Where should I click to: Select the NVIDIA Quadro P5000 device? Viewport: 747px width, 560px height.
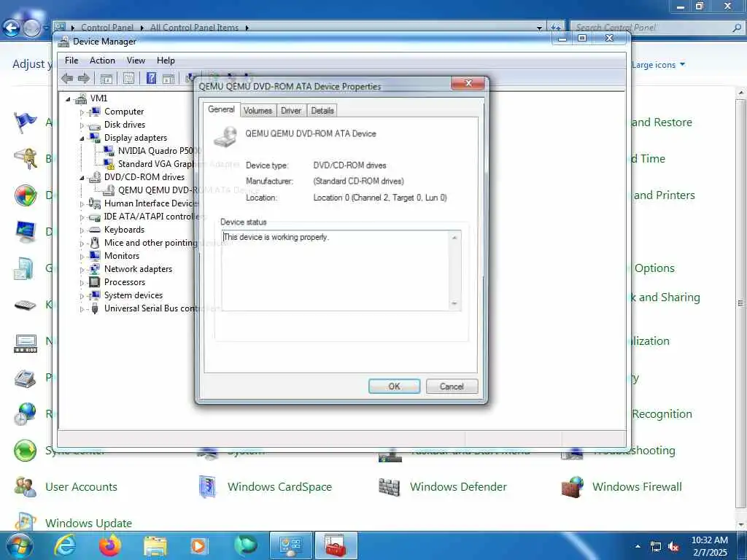pos(158,151)
